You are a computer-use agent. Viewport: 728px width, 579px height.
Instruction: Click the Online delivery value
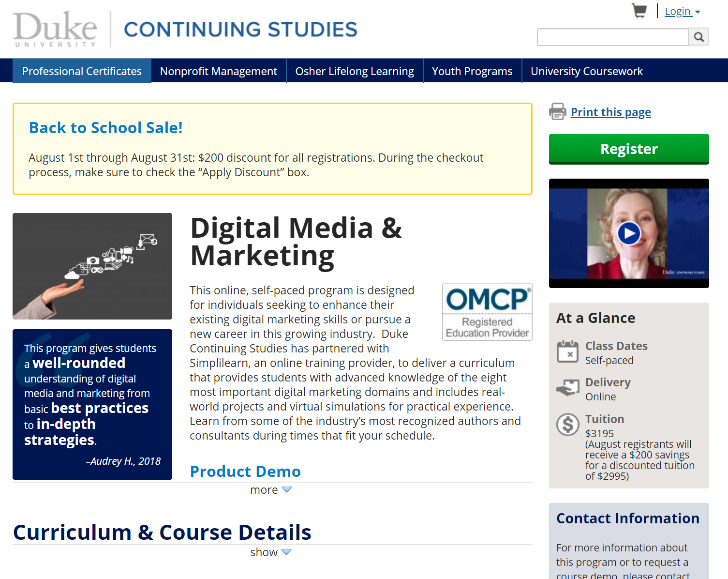[x=601, y=396]
